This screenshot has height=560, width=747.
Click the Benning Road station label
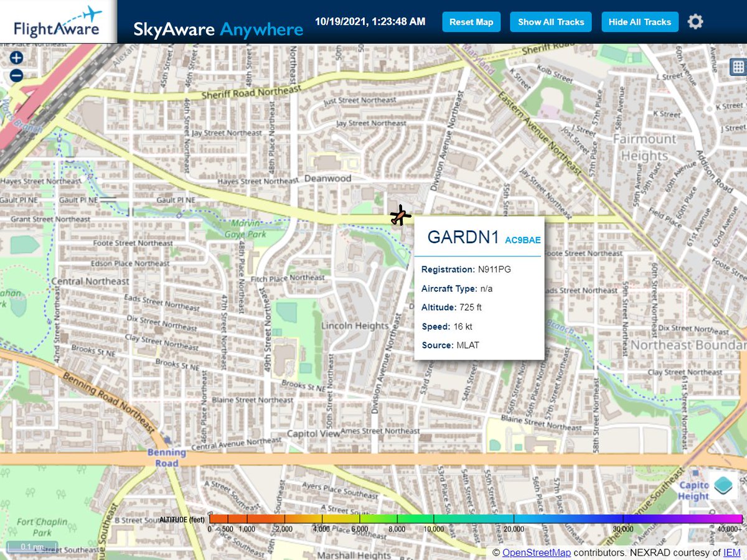(x=167, y=458)
